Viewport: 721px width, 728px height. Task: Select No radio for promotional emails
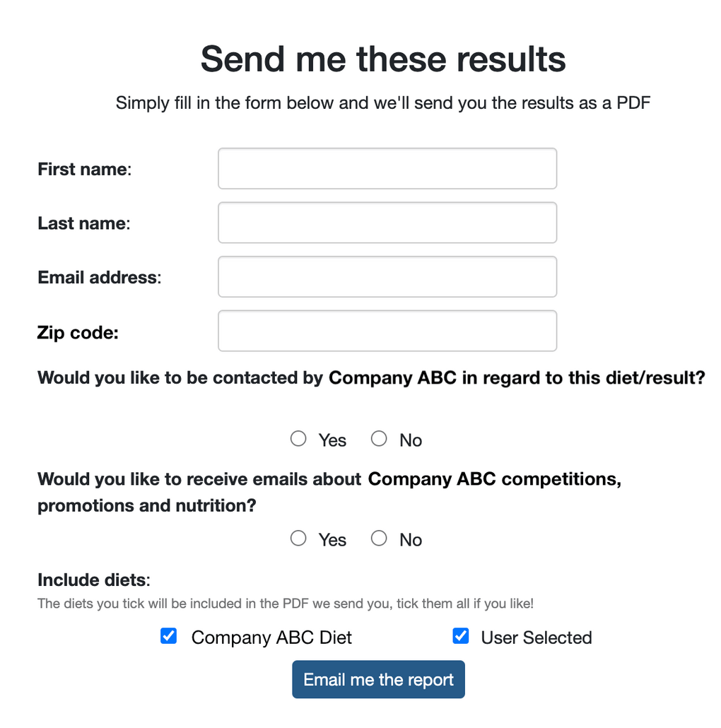[x=380, y=539]
